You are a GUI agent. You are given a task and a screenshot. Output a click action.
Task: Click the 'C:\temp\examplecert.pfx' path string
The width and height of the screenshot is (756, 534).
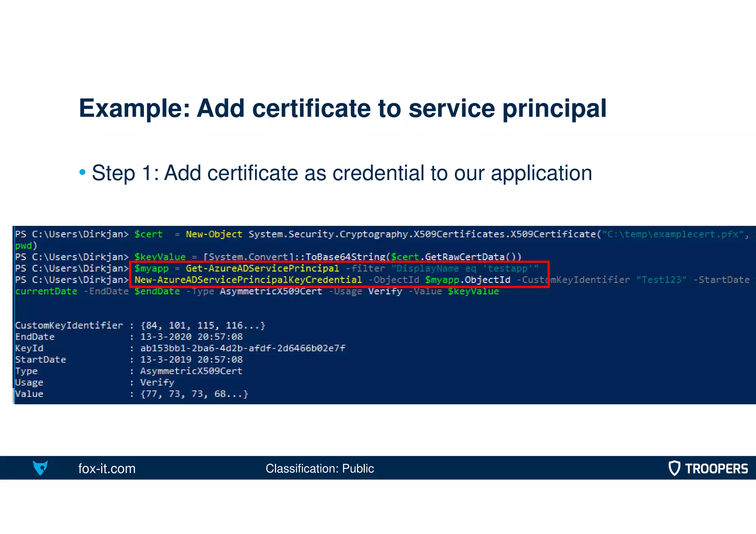[x=672, y=234]
